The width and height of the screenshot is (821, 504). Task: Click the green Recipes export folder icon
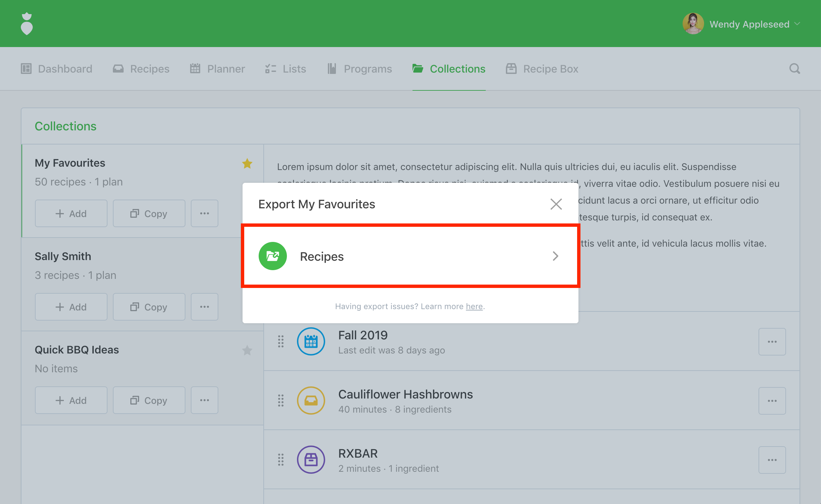tap(272, 256)
